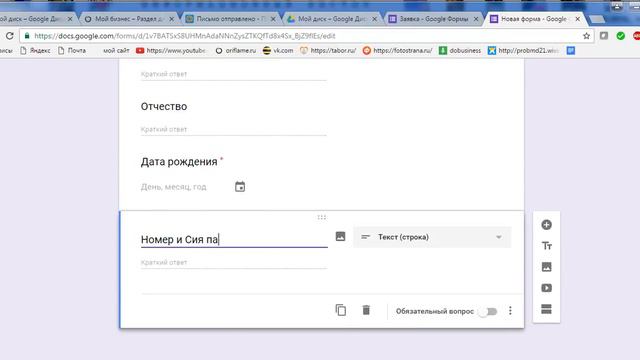Add a new question with plus icon

[x=546, y=225]
